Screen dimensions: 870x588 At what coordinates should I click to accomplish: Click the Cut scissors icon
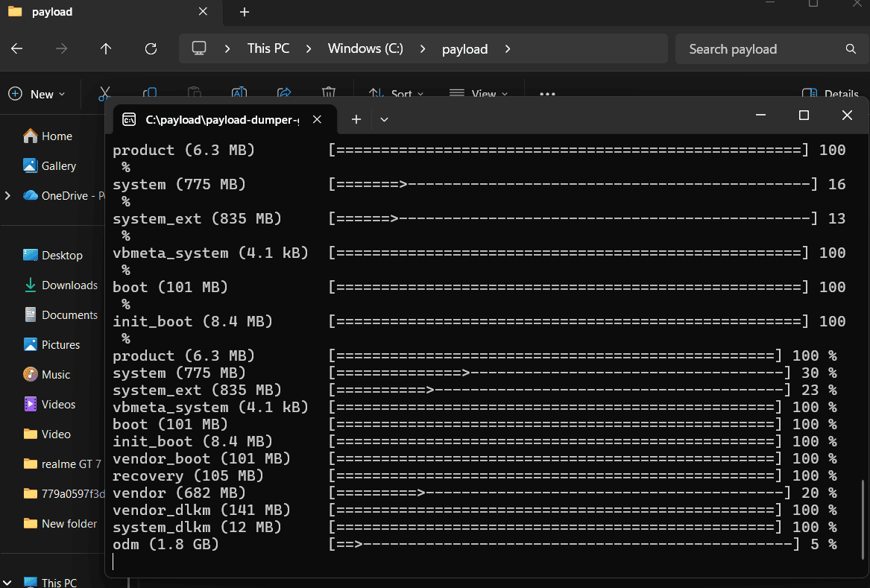tap(104, 93)
